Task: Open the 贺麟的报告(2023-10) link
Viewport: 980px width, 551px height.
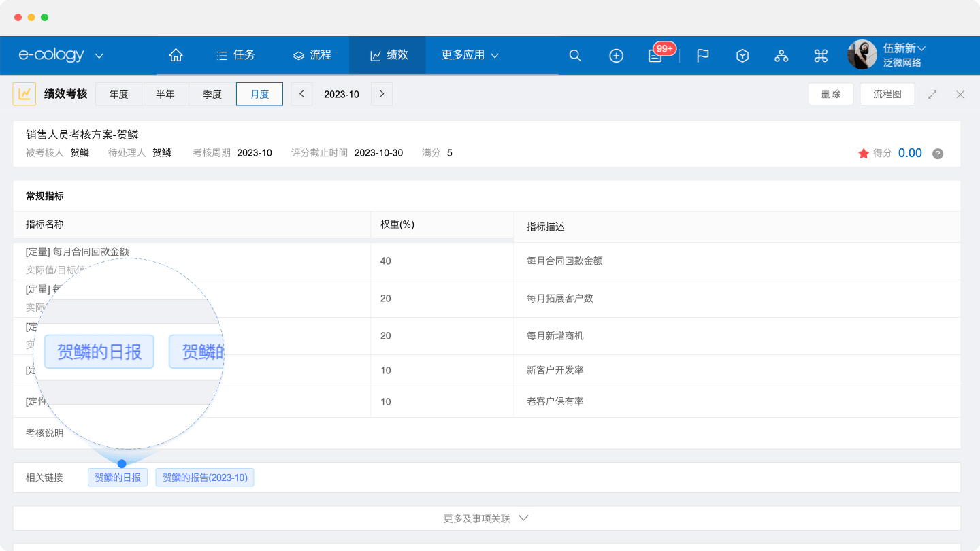Action: [x=205, y=478]
